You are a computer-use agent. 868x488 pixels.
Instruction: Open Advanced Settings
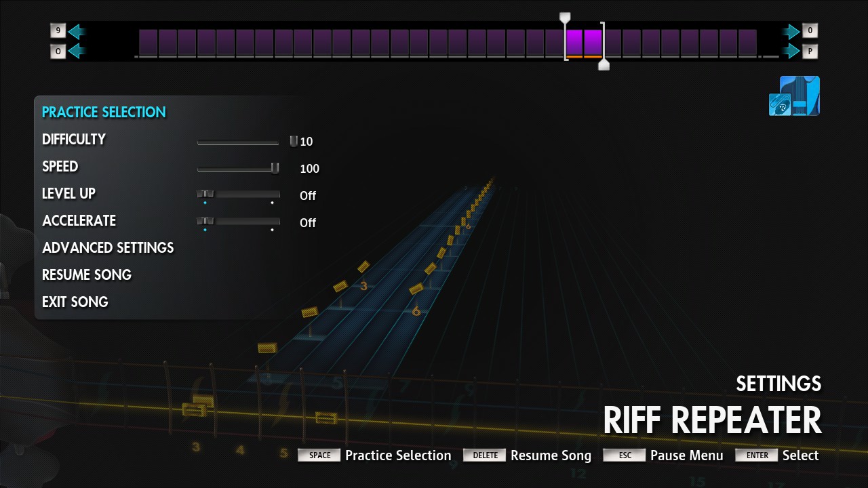[x=108, y=248]
